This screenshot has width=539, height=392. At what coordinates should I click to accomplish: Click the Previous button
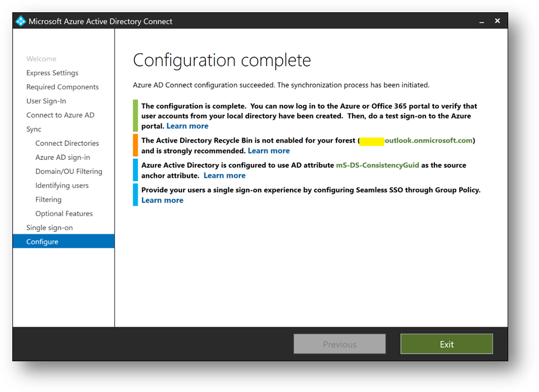click(x=340, y=344)
